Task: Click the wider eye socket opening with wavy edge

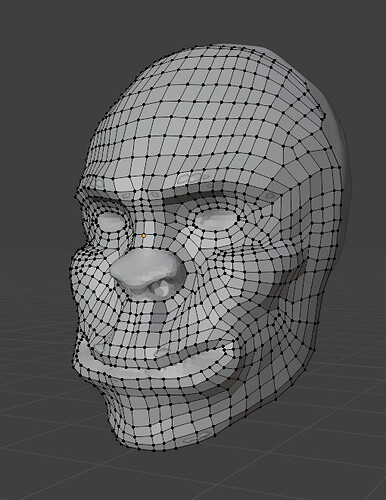Action: (216, 220)
